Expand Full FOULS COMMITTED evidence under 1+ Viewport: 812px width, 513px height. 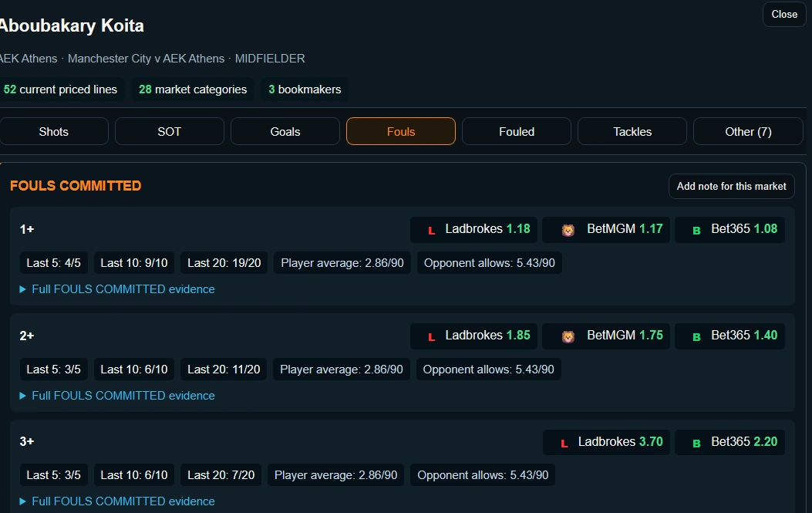pos(117,289)
